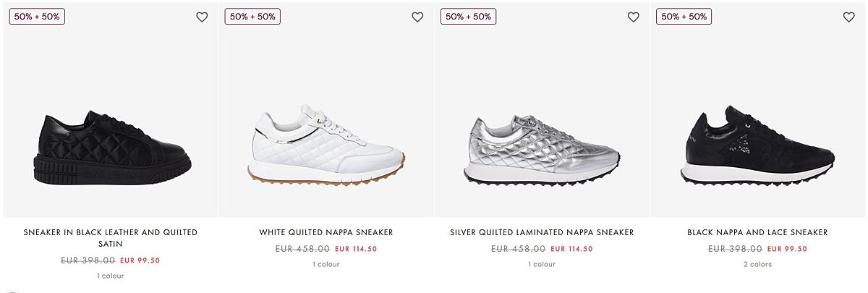Click the discount badge on white sneaker
This screenshot has width=868, height=293.
pyautogui.click(x=252, y=16)
